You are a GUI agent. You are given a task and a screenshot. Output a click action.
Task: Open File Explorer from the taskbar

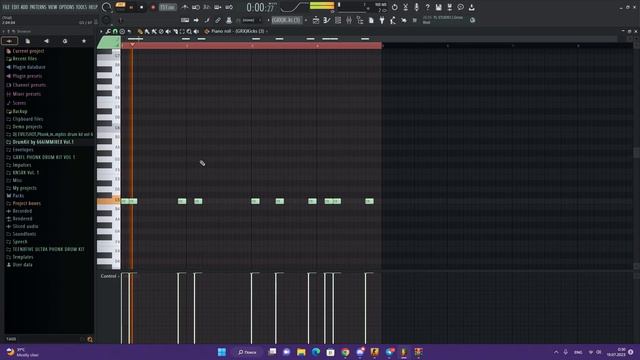point(301,352)
